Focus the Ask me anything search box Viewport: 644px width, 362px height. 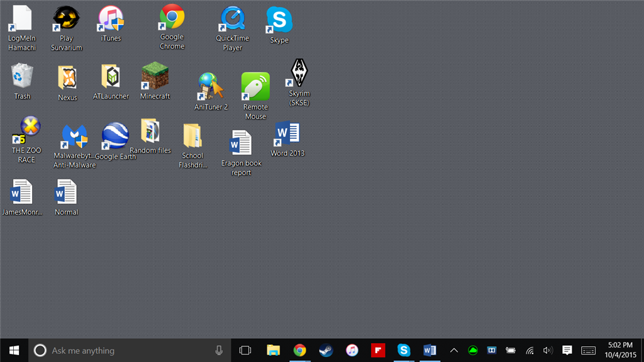pyautogui.click(x=130, y=351)
